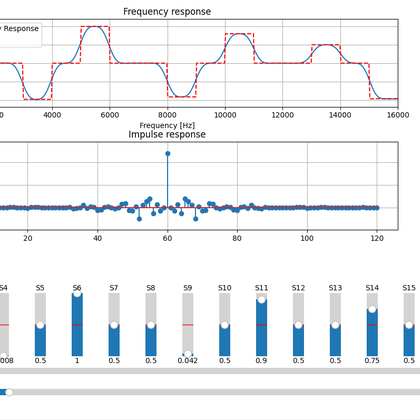The width and height of the screenshot is (420, 420).
Task: Click the S12 slider handle
Action: point(298,325)
